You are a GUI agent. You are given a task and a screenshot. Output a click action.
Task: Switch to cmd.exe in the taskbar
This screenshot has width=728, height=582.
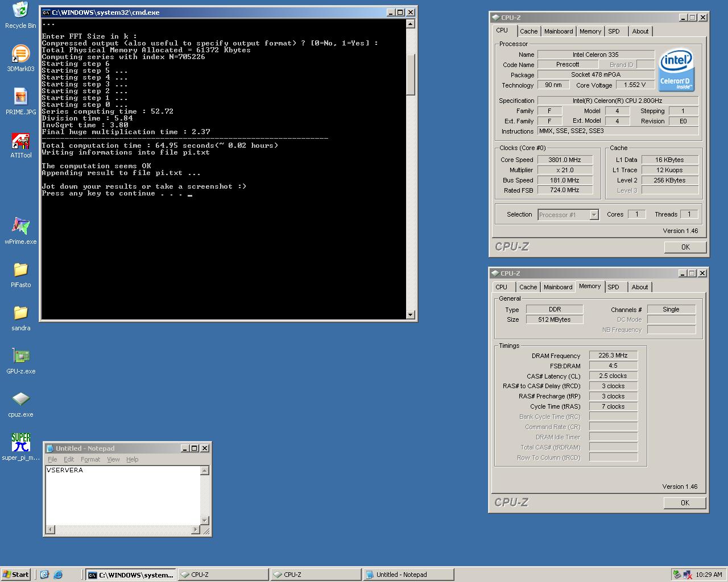[x=130, y=575]
